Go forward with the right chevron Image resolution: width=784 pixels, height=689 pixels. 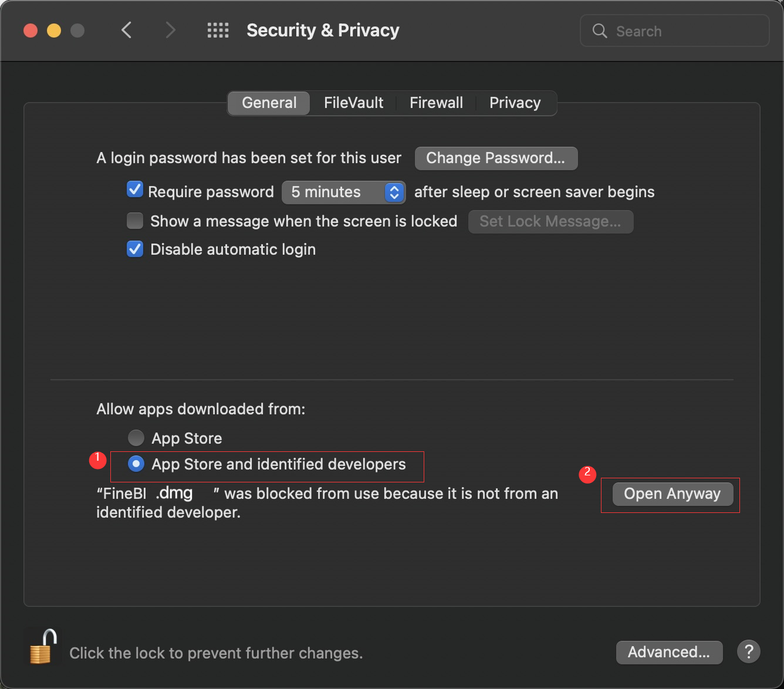170,31
